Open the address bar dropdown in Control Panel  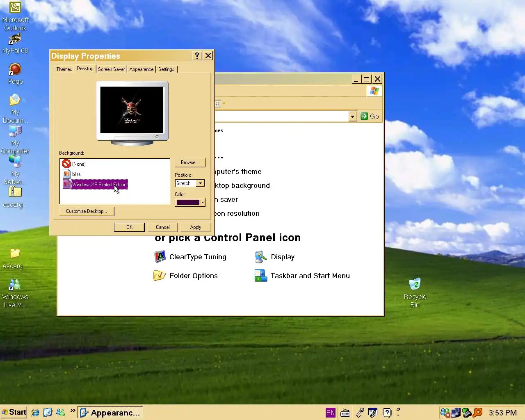[x=352, y=116]
